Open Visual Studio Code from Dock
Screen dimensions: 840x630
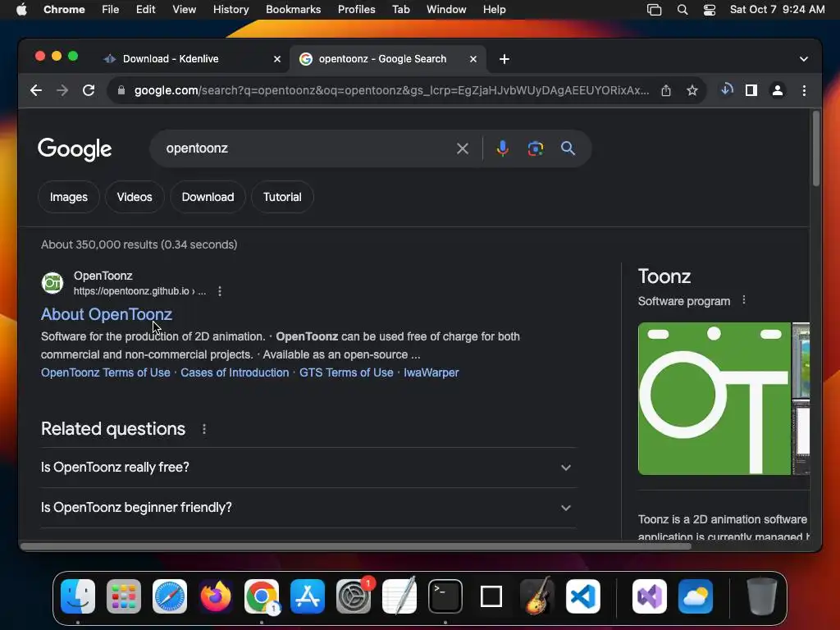pos(583,596)
